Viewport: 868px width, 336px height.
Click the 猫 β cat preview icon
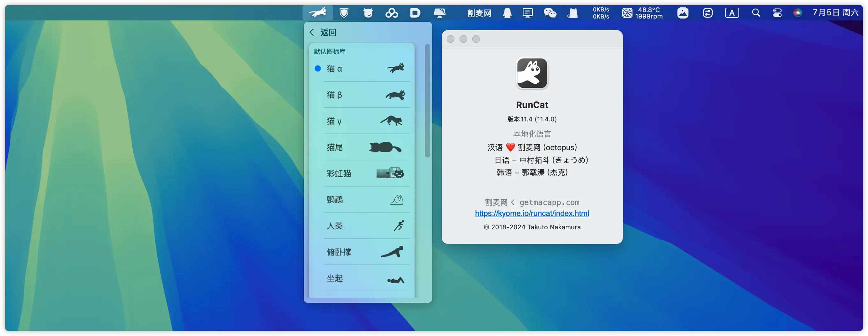pos(395,95)
